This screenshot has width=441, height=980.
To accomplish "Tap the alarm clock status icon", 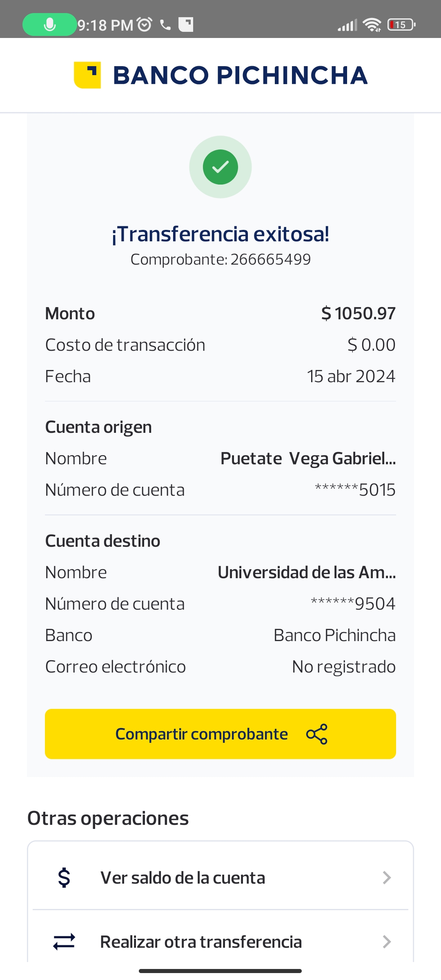I will (145, 24).
